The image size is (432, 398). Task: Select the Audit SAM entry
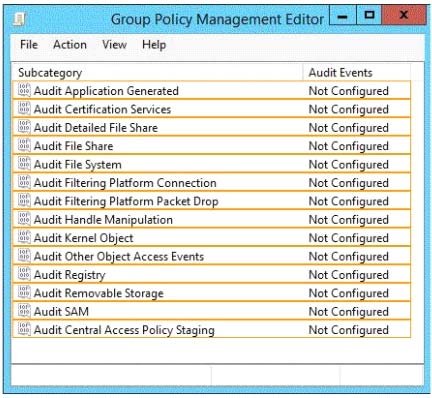211,311
